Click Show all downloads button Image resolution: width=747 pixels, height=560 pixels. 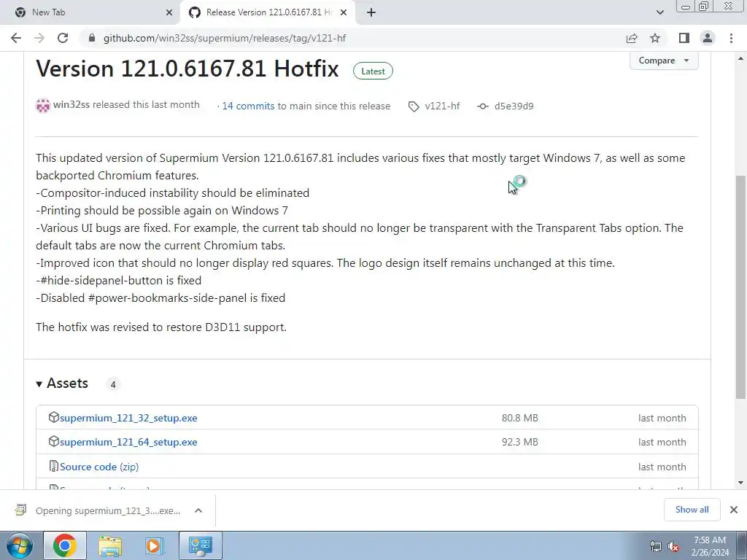point(692,510)
